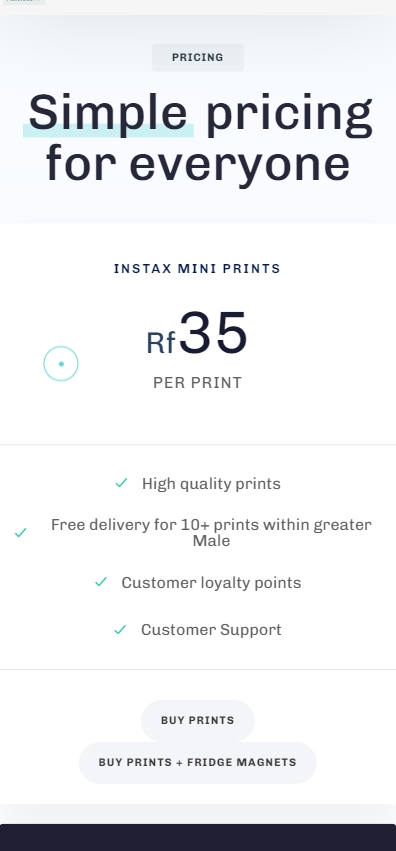Click the INSTAX MINI PRINTS plan title
396x851 pixels.
click(x=197, y=269)
